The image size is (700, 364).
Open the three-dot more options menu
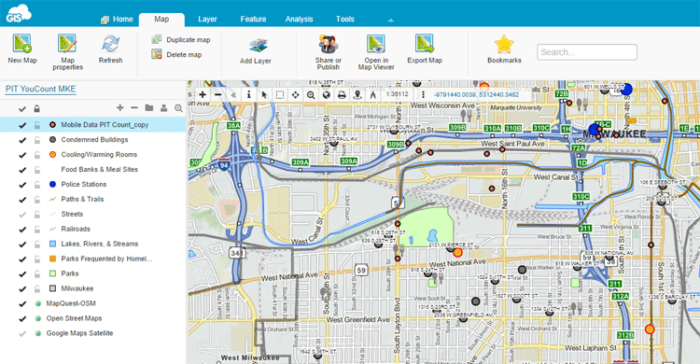pos(423,95)
